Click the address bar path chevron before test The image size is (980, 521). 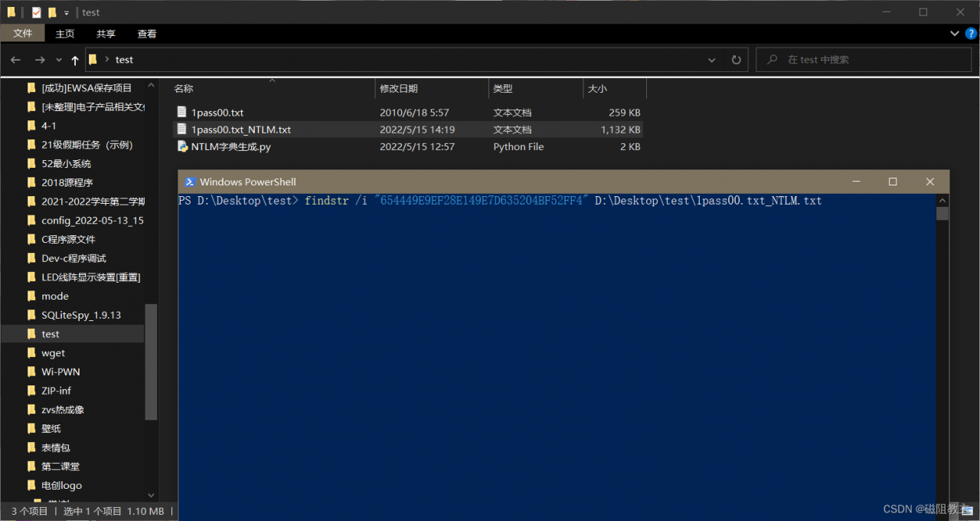click(107, 60)
